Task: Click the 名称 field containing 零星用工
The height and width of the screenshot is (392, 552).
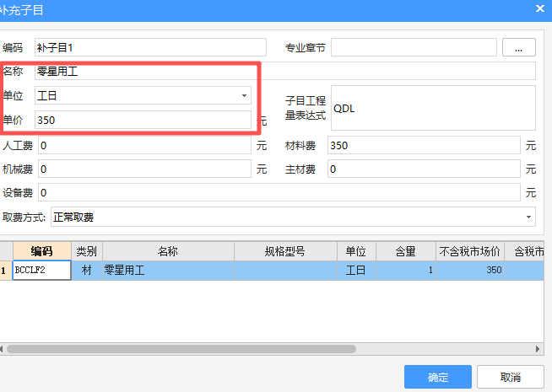Action: [x=285, y=71]
